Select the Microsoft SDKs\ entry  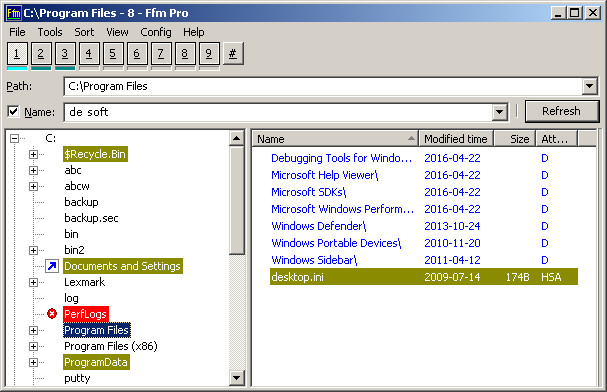point(309,192)
